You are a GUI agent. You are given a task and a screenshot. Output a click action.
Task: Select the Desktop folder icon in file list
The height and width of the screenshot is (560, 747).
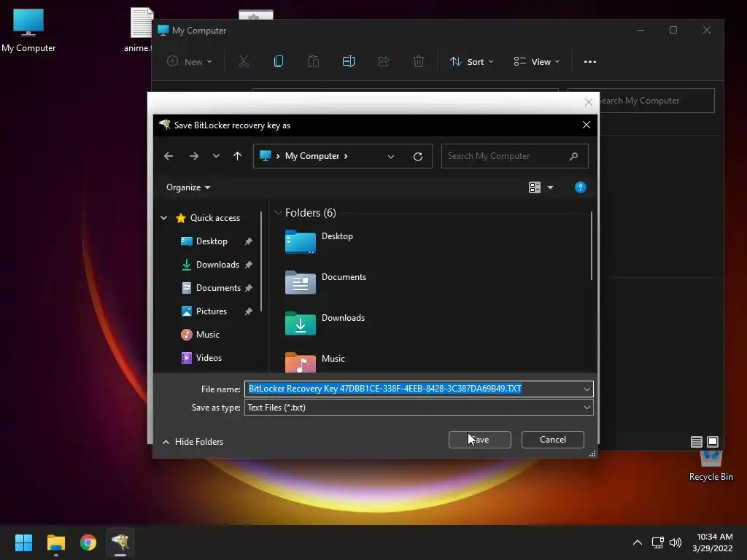[300, 241]
